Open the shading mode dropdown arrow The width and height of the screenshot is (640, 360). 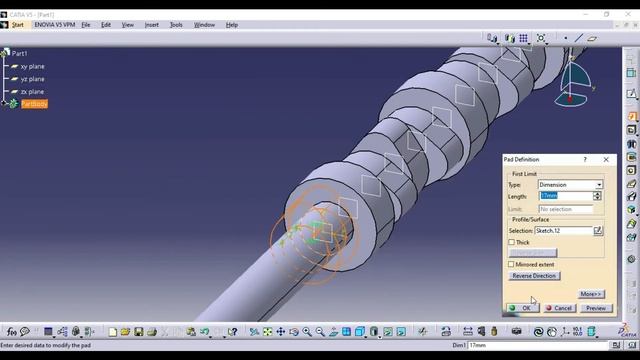tap(380, 336)
